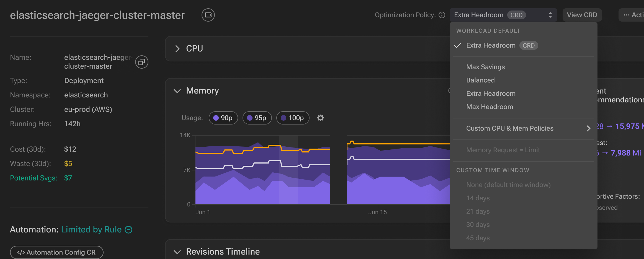Image resolution: width=644 pixels, height=259 pixels.
Task: Click the Potential Svgs $7 value
Action: pos(68,178)
